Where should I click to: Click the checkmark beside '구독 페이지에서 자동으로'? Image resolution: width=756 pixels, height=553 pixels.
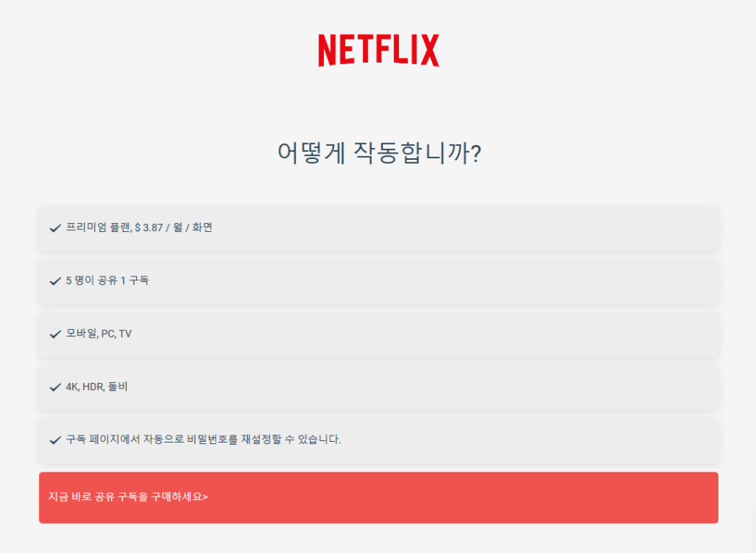pyautogui.click(x=56, y=440)
